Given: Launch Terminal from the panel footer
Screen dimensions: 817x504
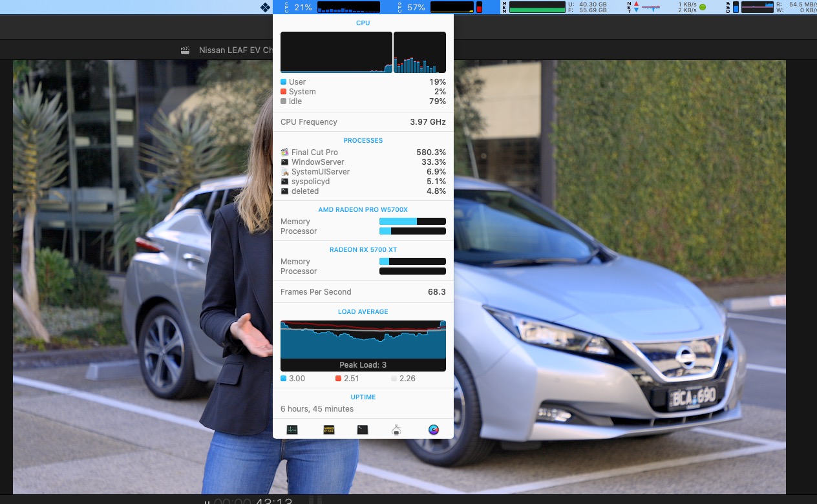Looking at the screenshot, I should click(x=363, y=430).
